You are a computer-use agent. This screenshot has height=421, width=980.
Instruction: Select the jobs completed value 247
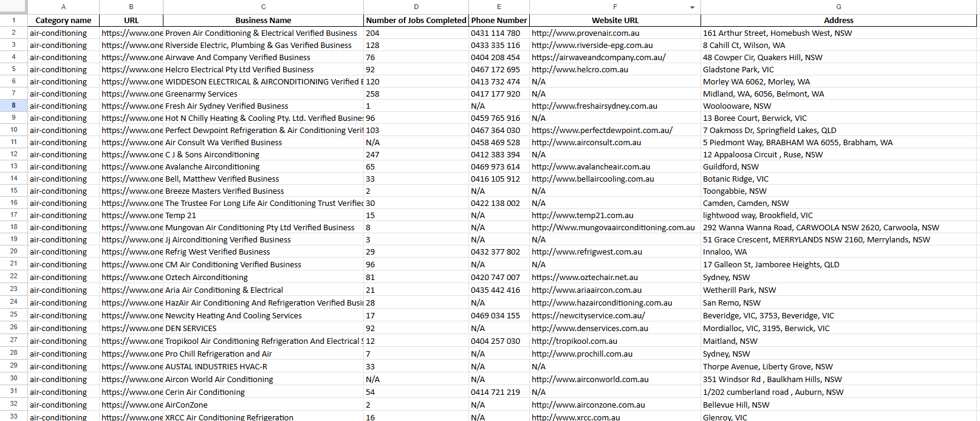[x=416, y=154]
